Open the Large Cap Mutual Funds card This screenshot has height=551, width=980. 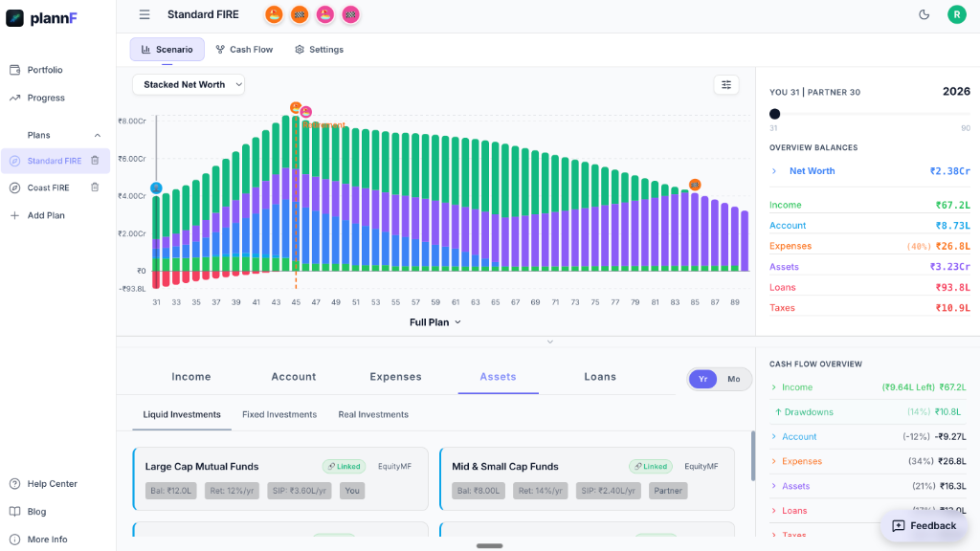[280, 478]
